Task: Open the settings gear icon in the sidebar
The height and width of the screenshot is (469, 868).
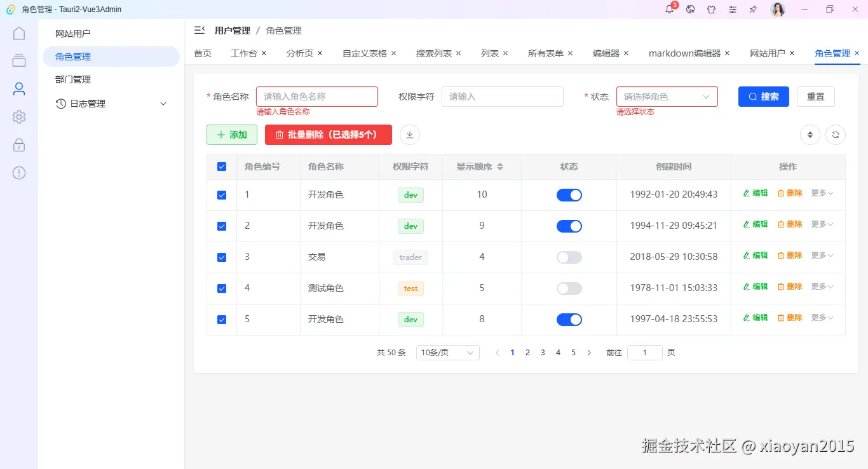Action: tap(18, 116)
